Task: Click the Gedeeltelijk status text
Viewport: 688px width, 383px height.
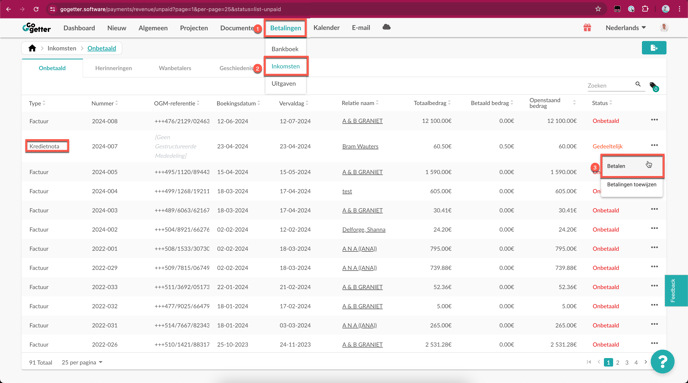Action: pos(607,147)
